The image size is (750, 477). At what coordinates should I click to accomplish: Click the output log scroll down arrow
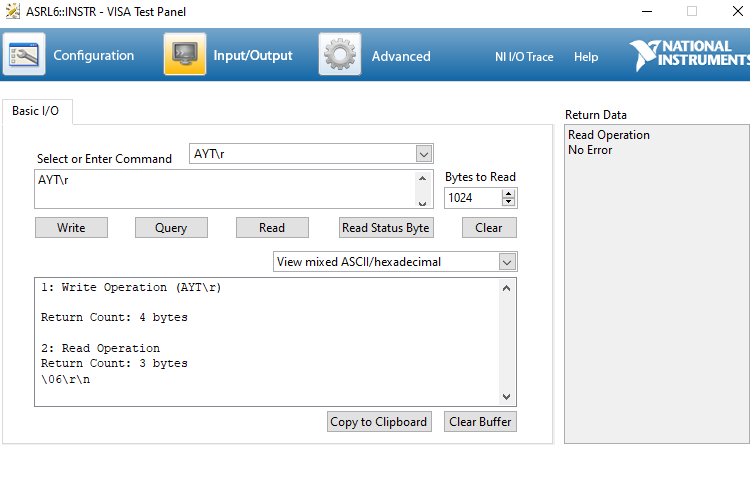click(x=507, y=397)
